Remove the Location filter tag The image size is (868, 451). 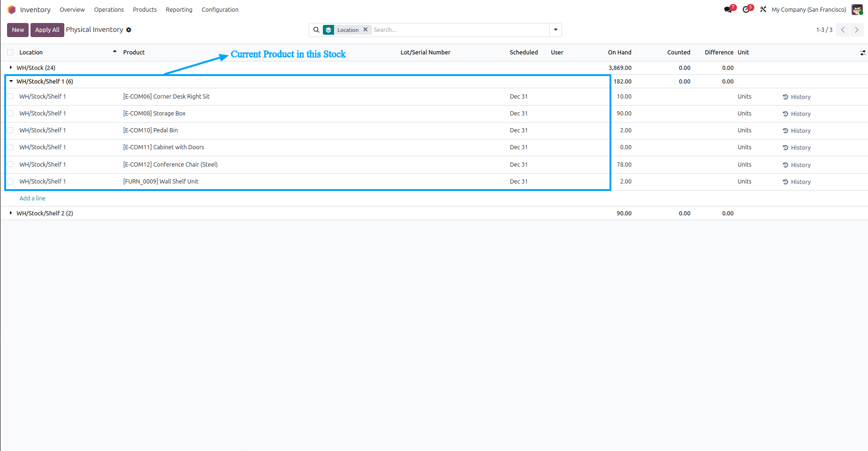point(365,30)
